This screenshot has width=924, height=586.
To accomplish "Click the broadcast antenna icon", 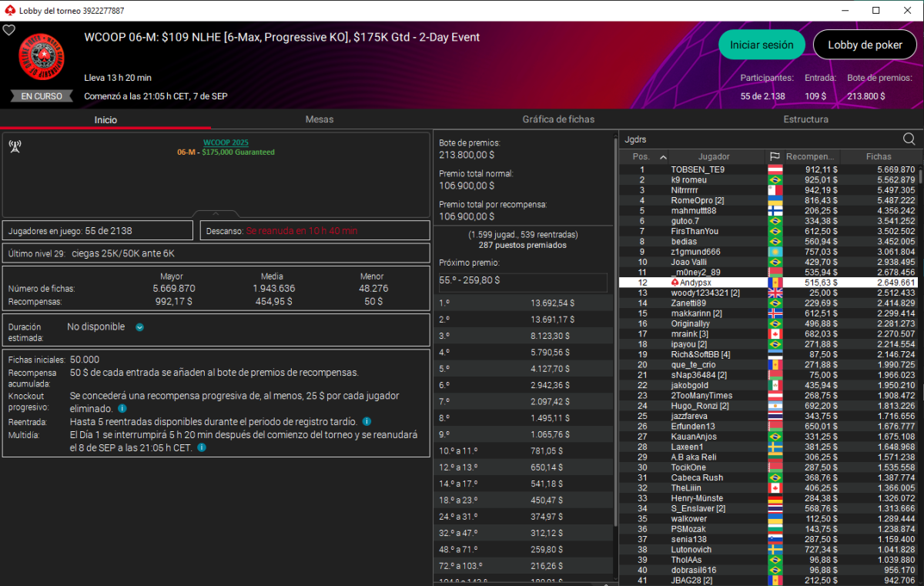I will pyautogui.click(x=15, y=147).
